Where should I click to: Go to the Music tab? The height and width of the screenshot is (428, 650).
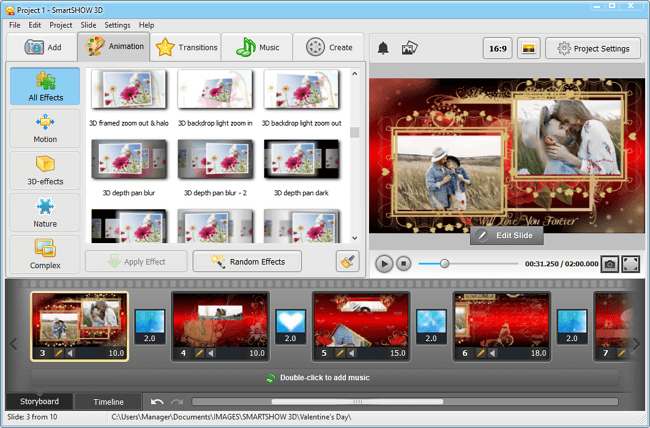pos(257,47)
